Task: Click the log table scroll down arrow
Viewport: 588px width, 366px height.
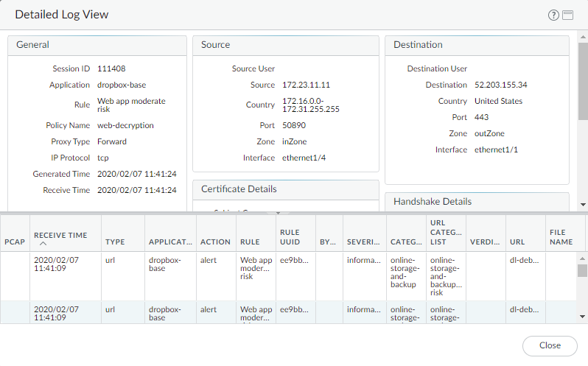Action: [x=583, y=317]
